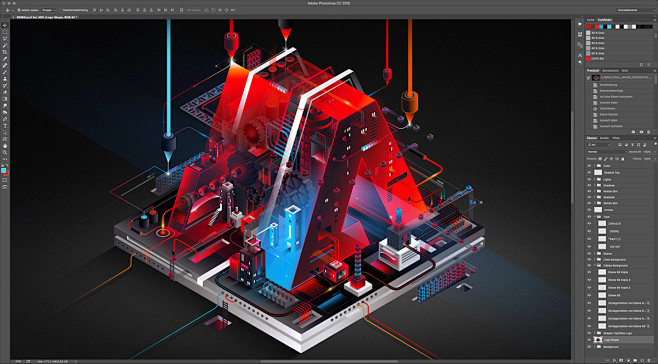Expand the Lines Background group
The image size is (658, 364).
point(595,259)
